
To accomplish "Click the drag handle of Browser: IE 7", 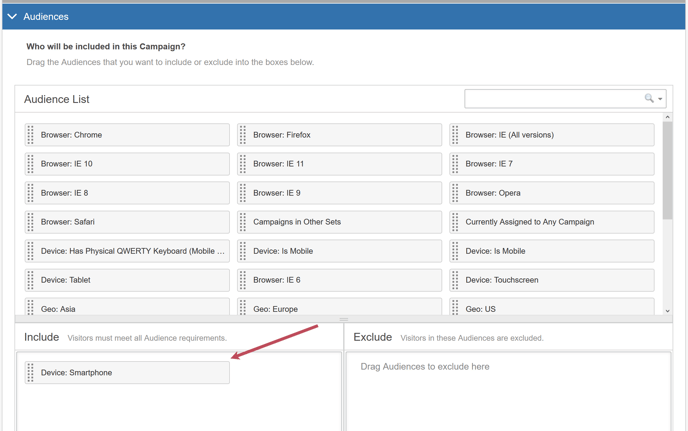I will pos(455,164).
